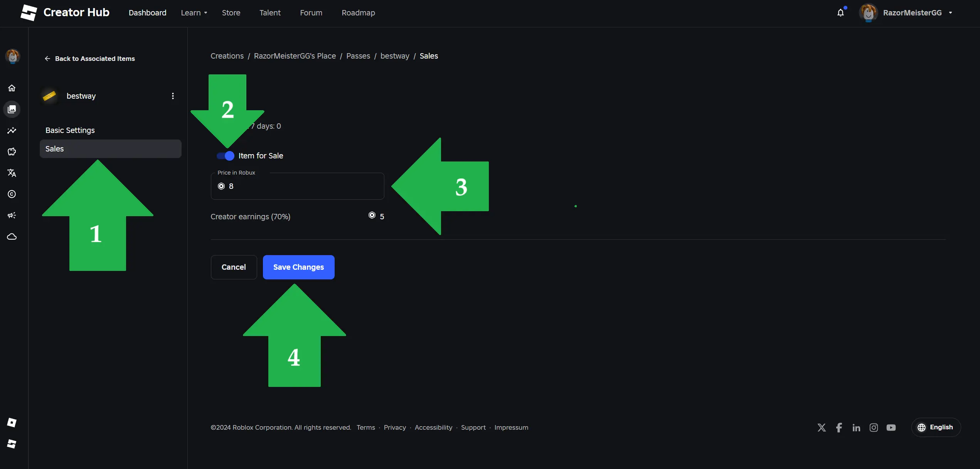Image resolution: width=980 pixels, height=469 pixels.
Task: Open the Instagram social link
Action: [x=874, y=427]
